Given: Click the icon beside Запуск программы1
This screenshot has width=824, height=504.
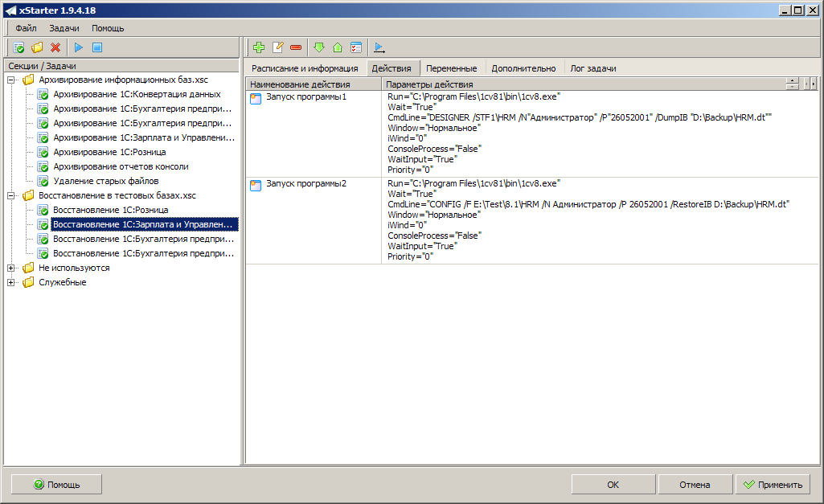Looking at the screenshot, I should (256, 98).
